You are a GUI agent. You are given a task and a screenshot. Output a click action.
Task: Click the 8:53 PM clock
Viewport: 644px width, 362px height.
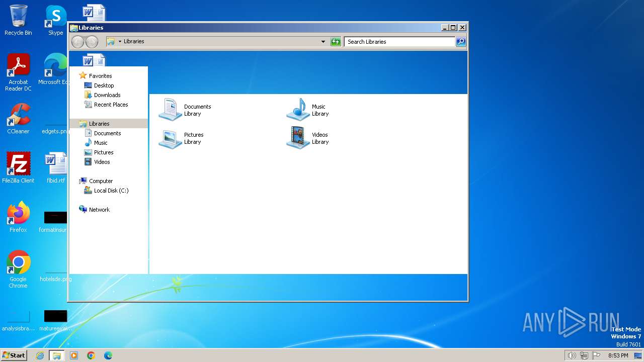point(618,355)
